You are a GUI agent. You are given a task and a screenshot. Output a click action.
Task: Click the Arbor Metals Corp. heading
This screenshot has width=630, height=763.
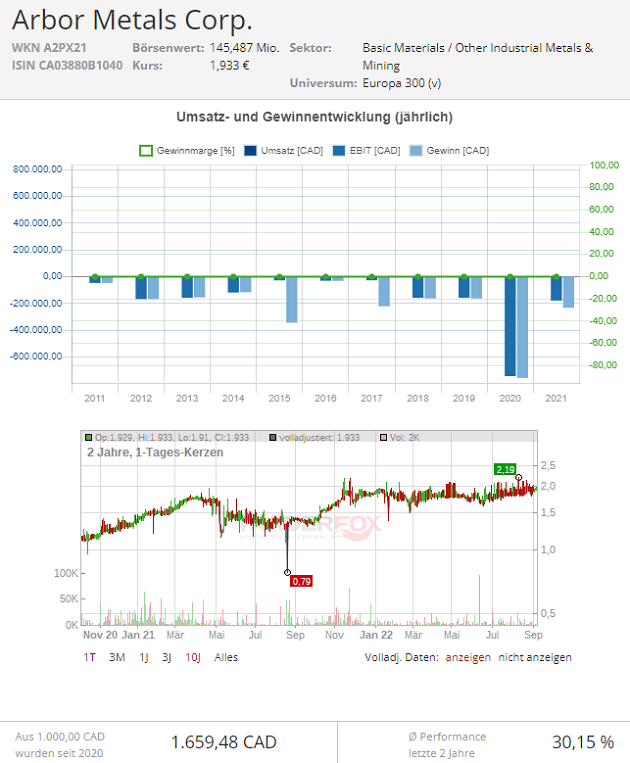pos(132,20)
